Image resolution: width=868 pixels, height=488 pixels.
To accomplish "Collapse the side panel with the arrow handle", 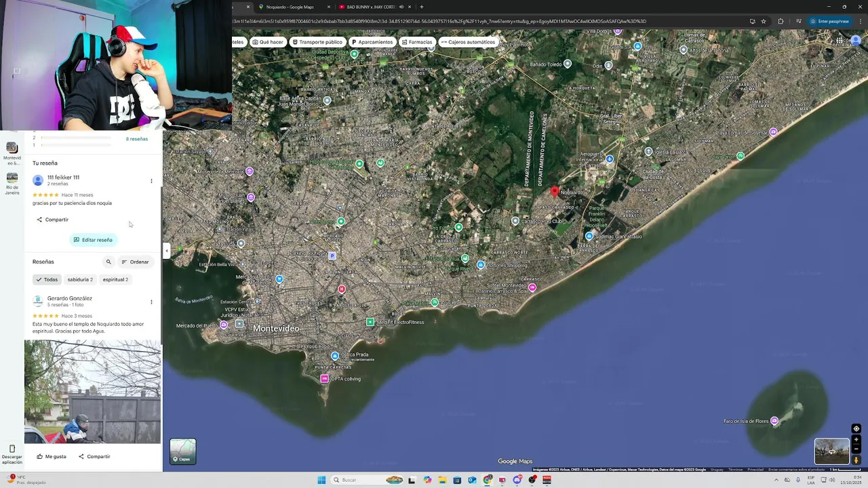I will coord(167,251).
